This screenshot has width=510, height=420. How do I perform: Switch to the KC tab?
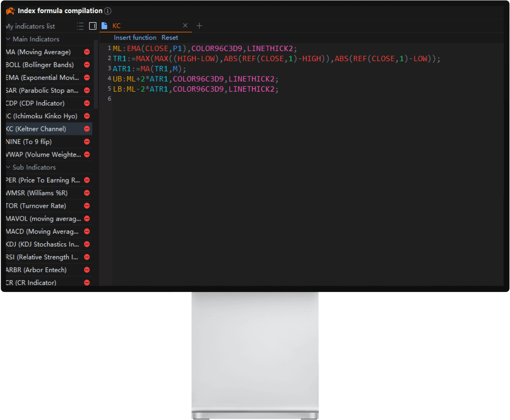click(117, 25)
